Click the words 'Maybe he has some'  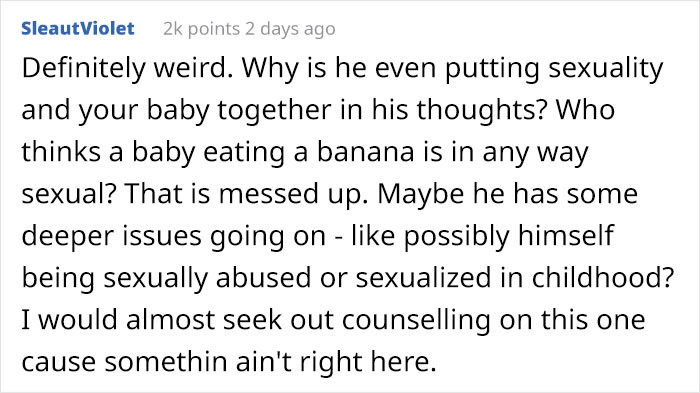pyautogui.click(x=508, y=194)
